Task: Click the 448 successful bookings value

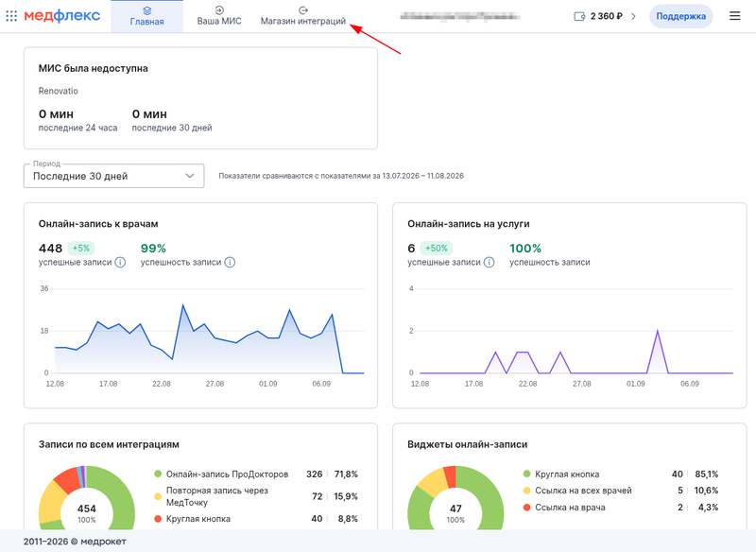Action: [51, 249]
